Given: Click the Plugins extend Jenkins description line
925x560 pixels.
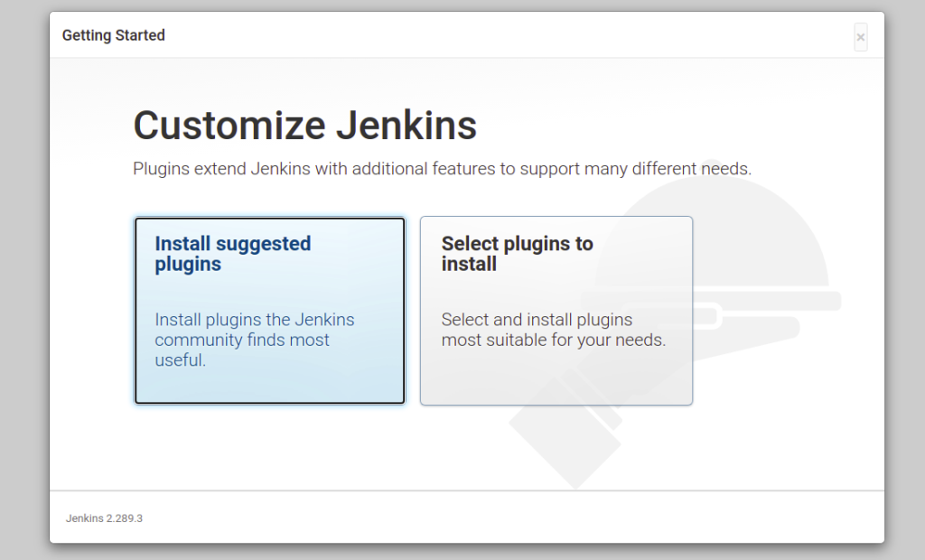Looking at the screenshot, I should [x=442, y=169].
